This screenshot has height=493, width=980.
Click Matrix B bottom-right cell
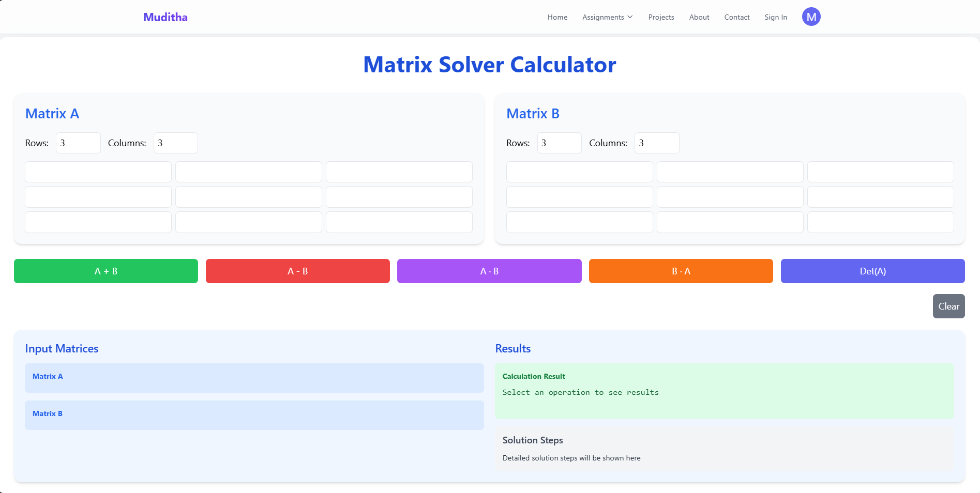click(880, 222)
